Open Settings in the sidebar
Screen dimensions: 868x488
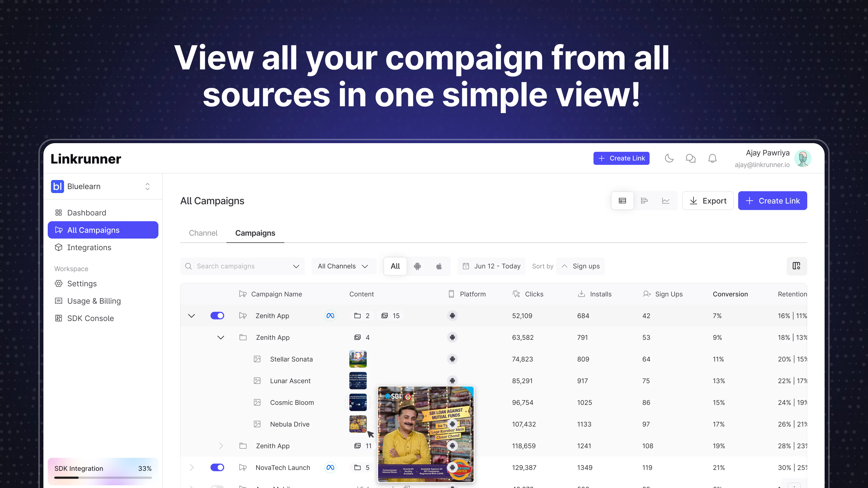click(103, 284)
